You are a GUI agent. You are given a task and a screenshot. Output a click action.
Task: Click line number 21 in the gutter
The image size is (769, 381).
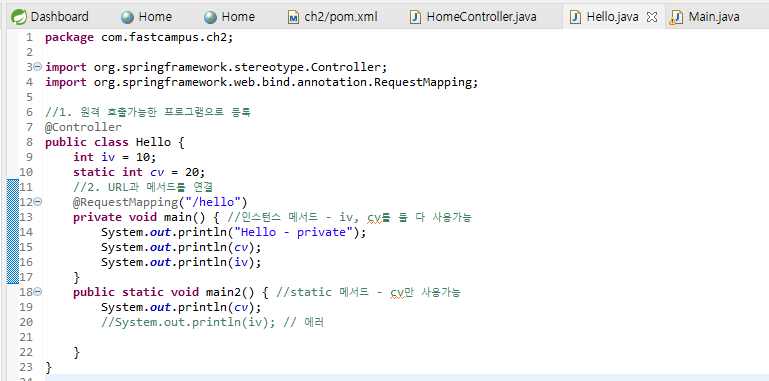coord(26,337)
